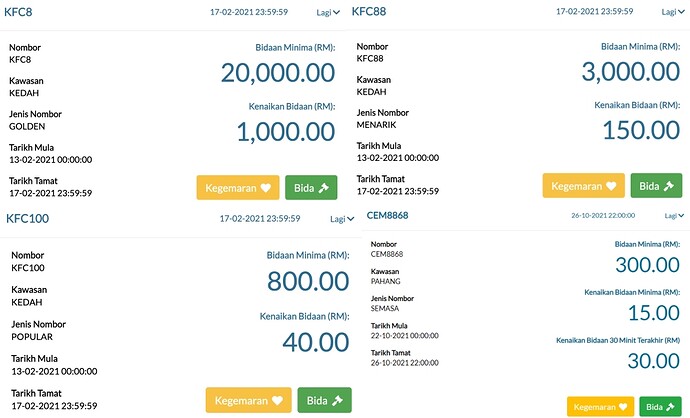Click the gavel icon on KFC100 Bida
Screen dimensions: 690x418
[x=338, y=400]
